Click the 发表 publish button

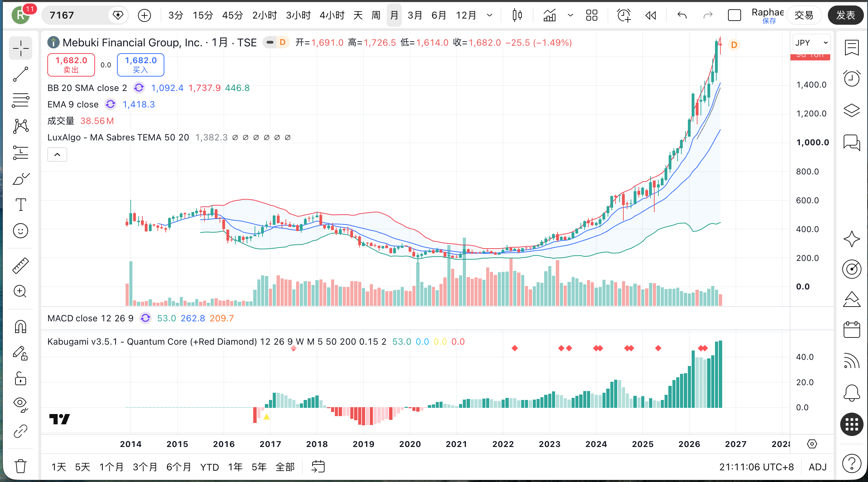click(x=846, y=15)
